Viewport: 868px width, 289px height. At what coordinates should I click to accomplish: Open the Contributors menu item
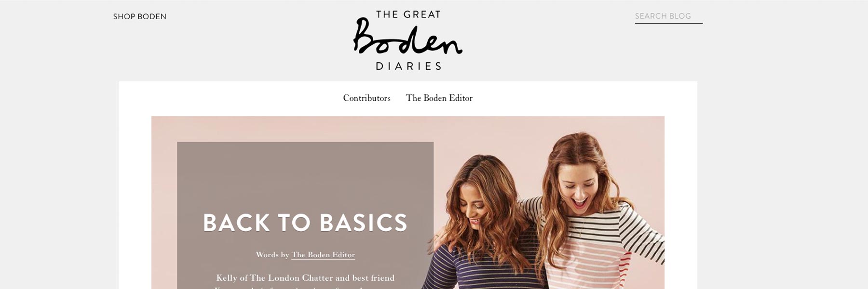tap(366, 98)
